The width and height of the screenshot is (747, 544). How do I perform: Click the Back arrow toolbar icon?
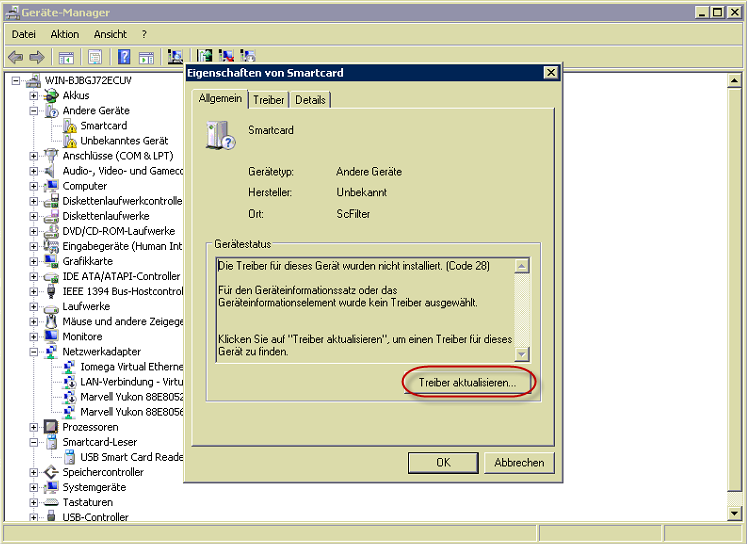click(15, 57)
